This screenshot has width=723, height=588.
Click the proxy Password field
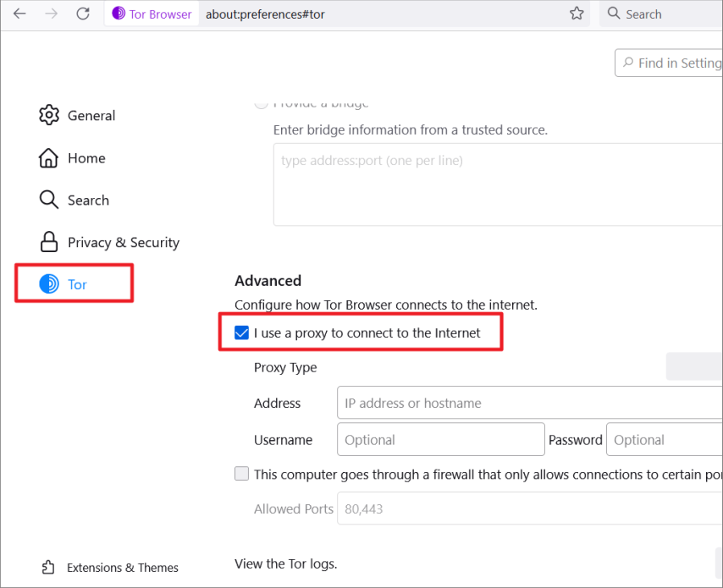click(665, 440)
